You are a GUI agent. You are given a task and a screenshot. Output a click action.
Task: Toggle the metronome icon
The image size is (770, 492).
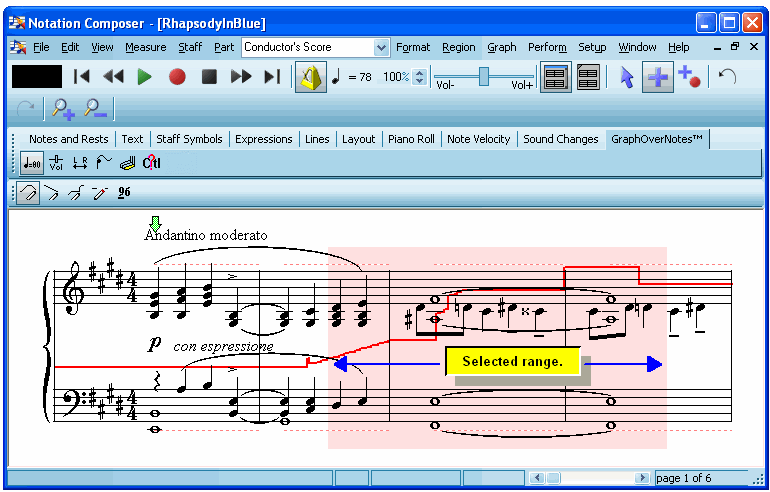pos(310,77)
